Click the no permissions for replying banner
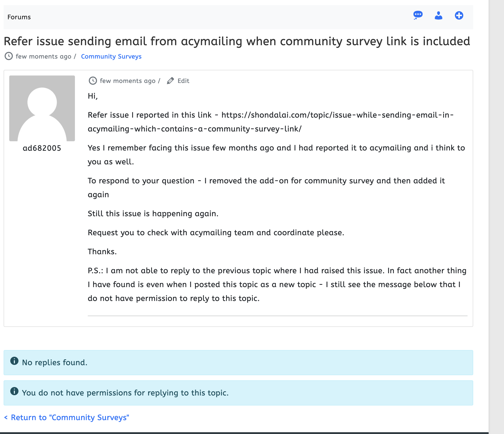The width and height of the screenshot is (504, 434). coord(238,393)
